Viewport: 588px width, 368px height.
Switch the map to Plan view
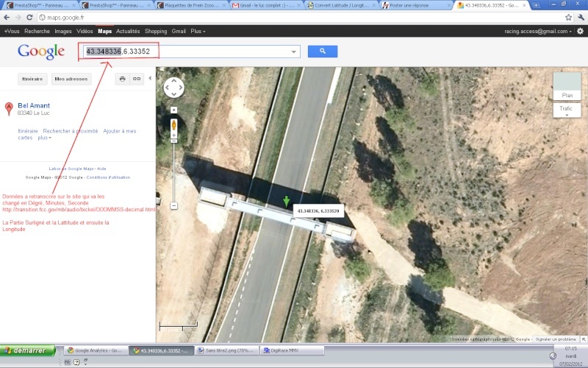(567, 86)
